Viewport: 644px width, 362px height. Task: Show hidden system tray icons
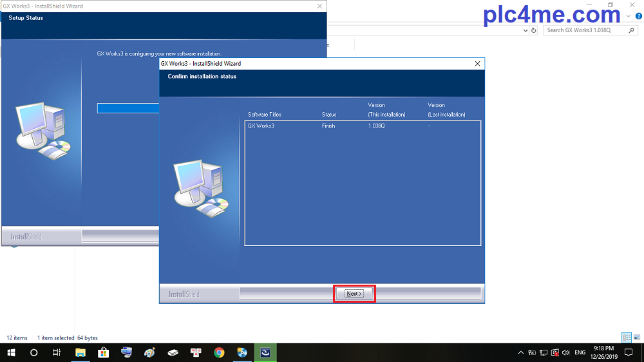(520, 352)
